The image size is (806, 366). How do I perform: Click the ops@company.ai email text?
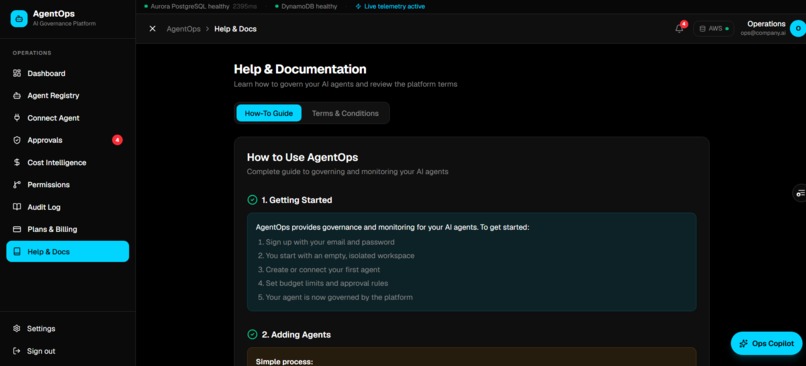coord(763,33)
